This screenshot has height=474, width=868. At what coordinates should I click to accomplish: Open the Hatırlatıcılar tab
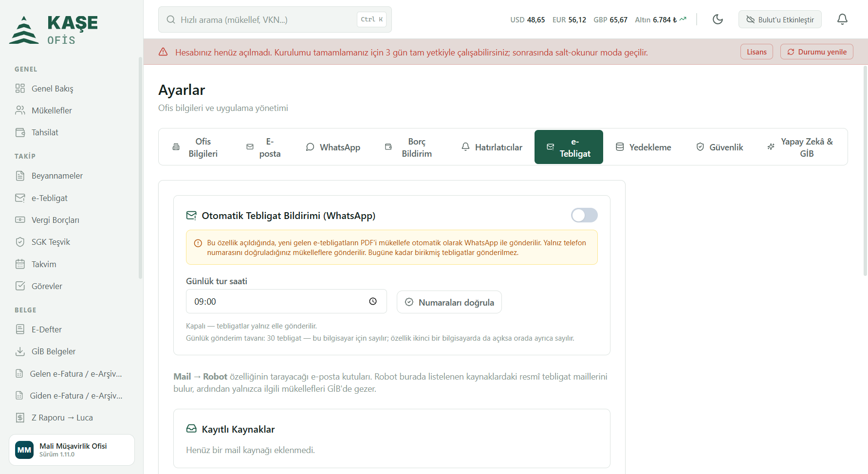(492, 147)
